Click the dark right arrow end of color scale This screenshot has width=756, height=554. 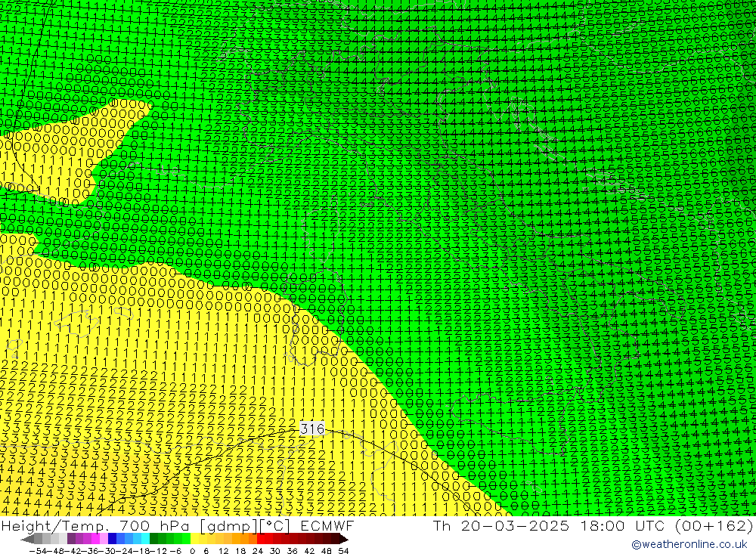[344, 540]
